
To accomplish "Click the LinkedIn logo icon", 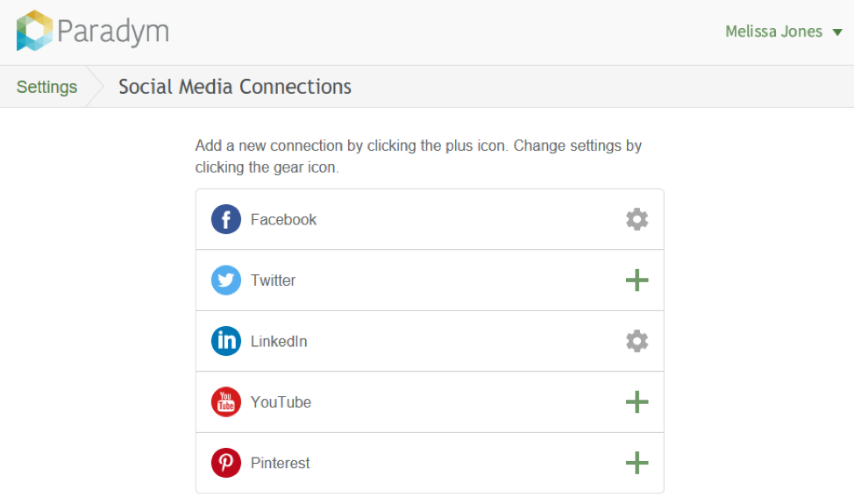I will 226,341.
